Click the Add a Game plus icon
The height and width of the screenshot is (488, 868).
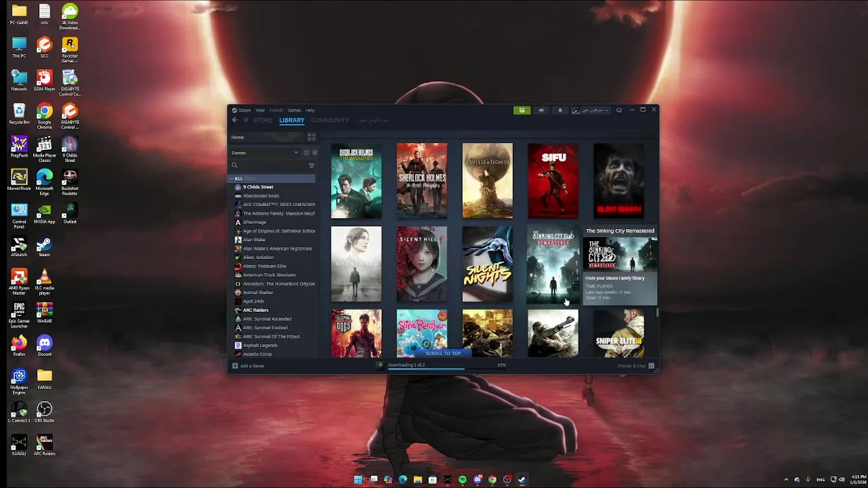click(235, 366)
